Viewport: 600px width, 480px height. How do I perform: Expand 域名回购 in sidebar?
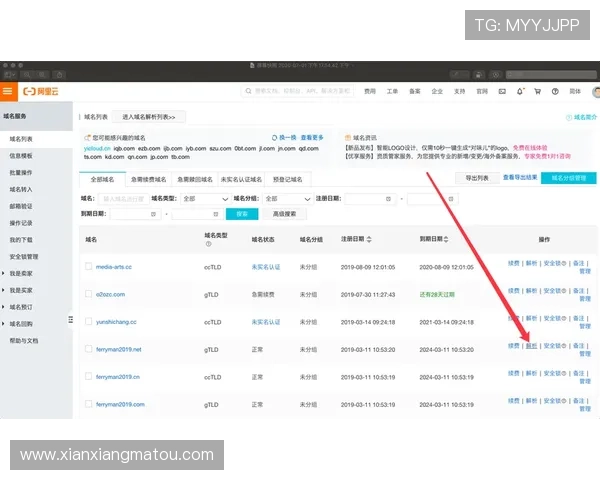pos(3,324)
